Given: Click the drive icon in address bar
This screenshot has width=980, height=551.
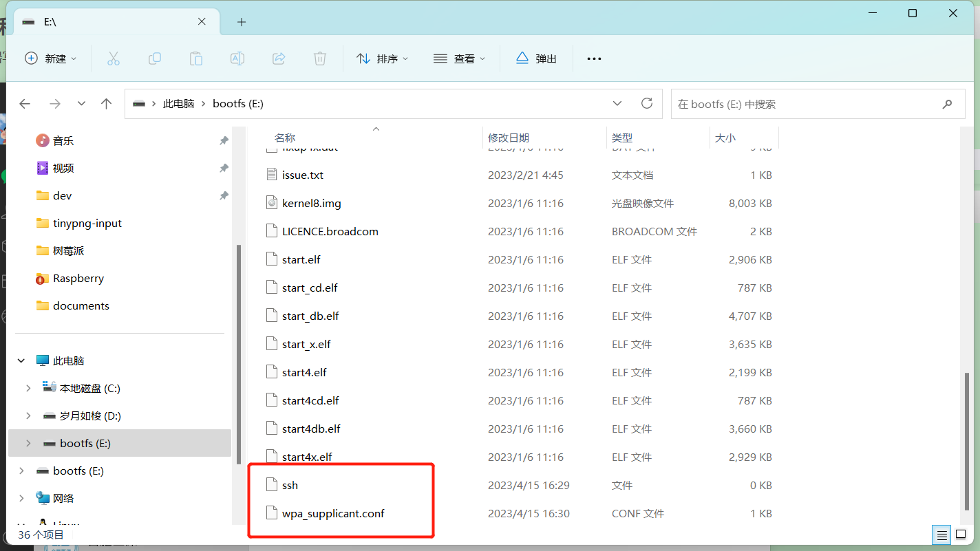Looking at the screenshot, I should [x=139, y=104].
